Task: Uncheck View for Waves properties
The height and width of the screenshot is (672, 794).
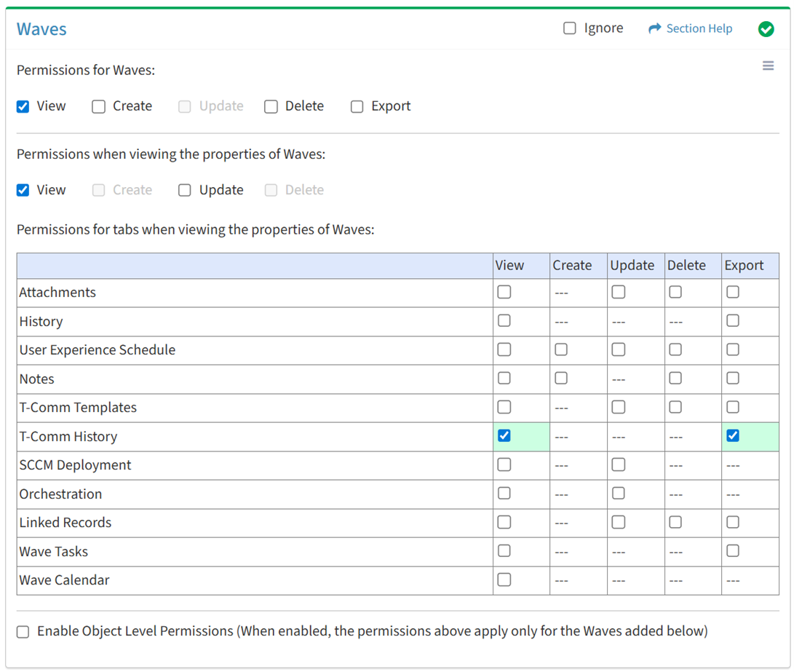Action: pyautogui.click(x=23, y=190)
